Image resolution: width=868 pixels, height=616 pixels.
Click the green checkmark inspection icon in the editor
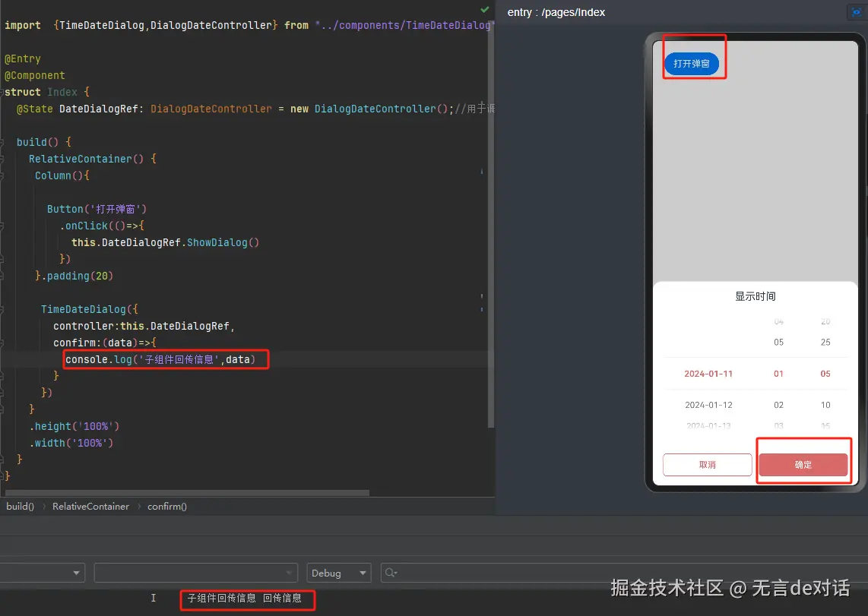(485, 9)
